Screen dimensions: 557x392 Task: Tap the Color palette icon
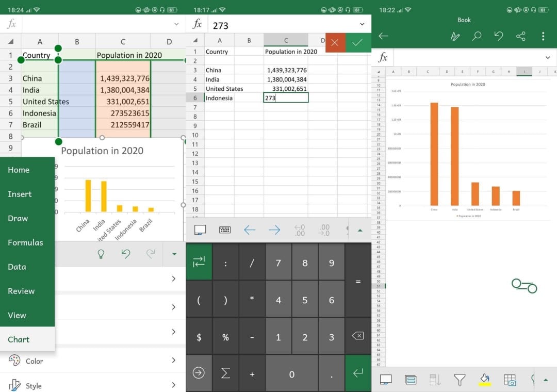point(14,361)
